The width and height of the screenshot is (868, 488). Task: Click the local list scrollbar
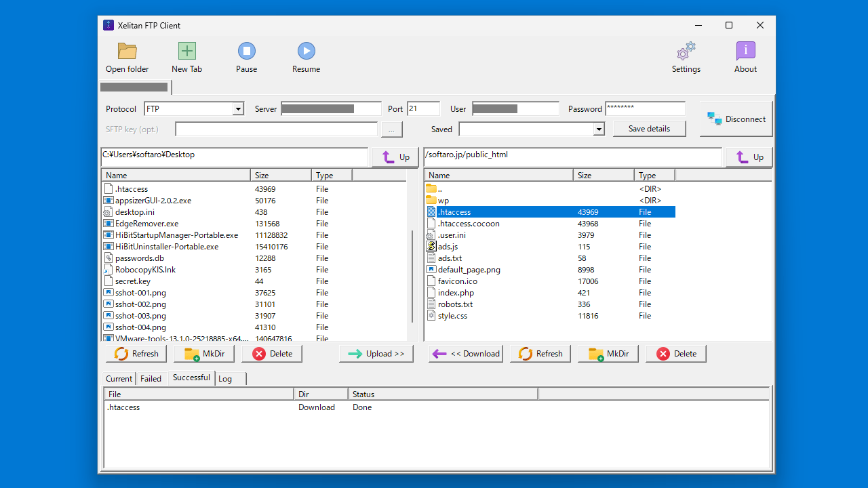[412, 277]
